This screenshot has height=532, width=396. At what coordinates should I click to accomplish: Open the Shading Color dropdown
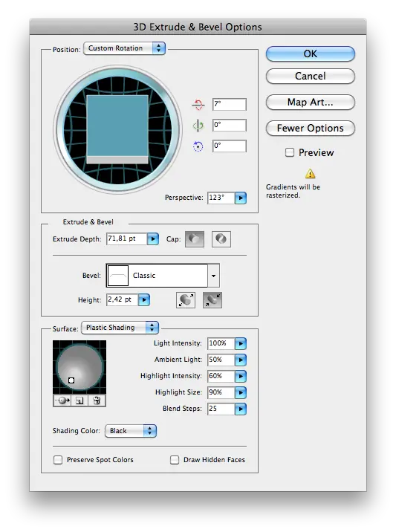click(131, 431)
